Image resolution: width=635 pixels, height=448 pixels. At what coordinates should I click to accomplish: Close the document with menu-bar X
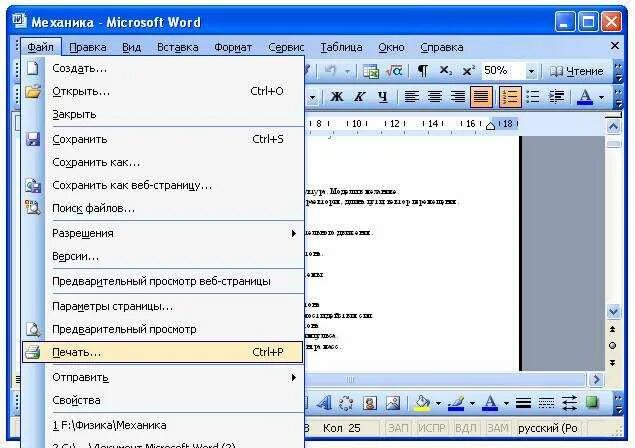click(x=614, y=46)
